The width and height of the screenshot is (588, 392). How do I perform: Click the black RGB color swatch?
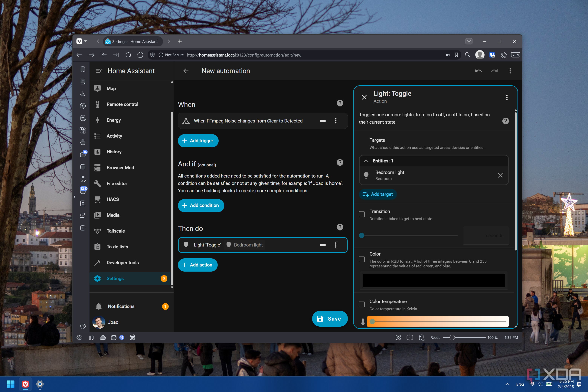(434, 280)
